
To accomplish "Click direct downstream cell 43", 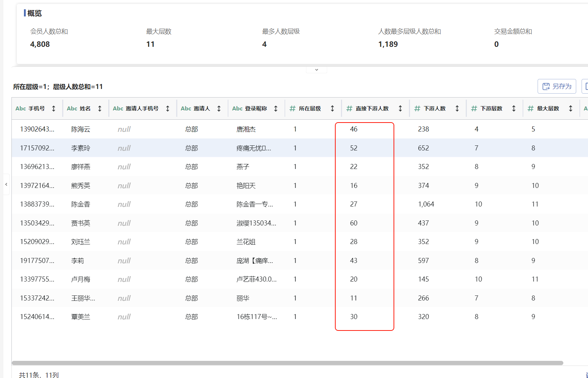I will (x=354, y=260).
